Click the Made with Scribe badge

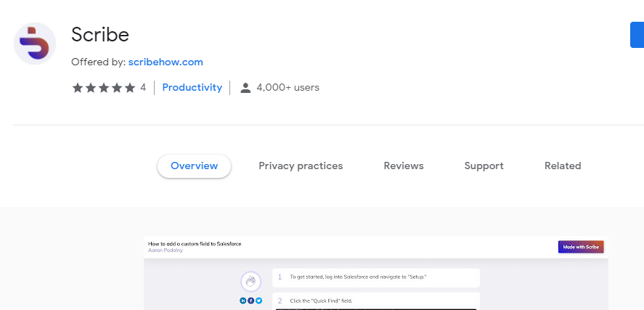point(581,247)
